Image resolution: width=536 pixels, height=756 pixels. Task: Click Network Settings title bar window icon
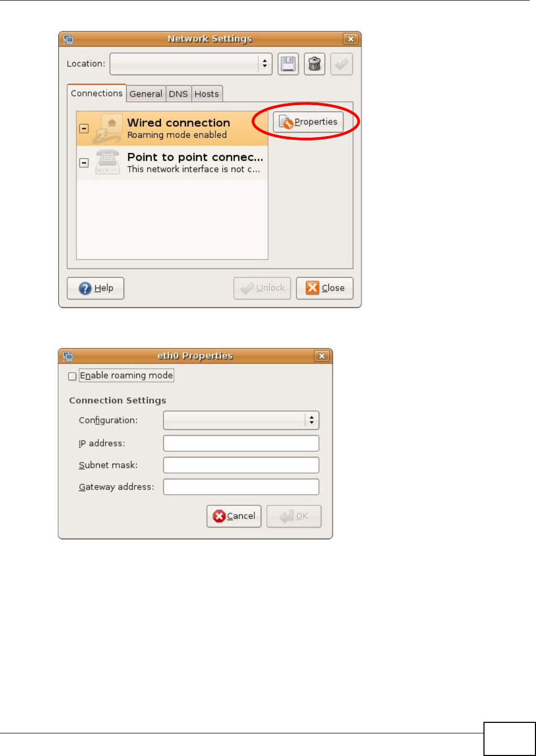pos(68,39)
